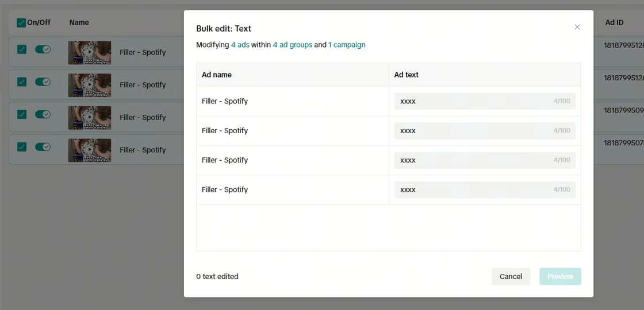644x310 pixels.
Task: Toggle the select-all On/Off header checkbox
Action: point(21,23)
